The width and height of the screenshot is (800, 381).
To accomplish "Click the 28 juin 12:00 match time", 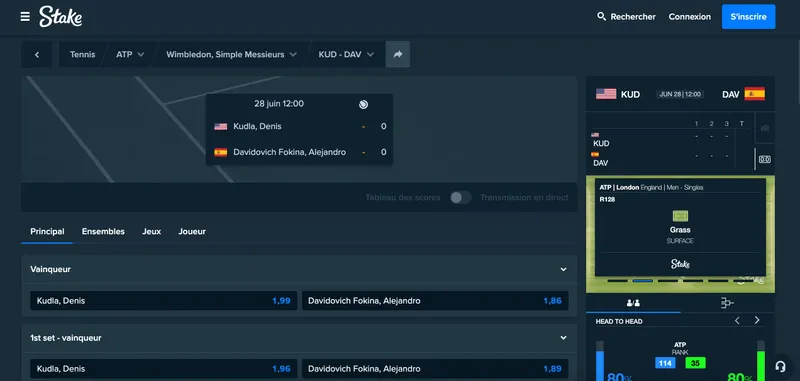I will pos(279,104).
